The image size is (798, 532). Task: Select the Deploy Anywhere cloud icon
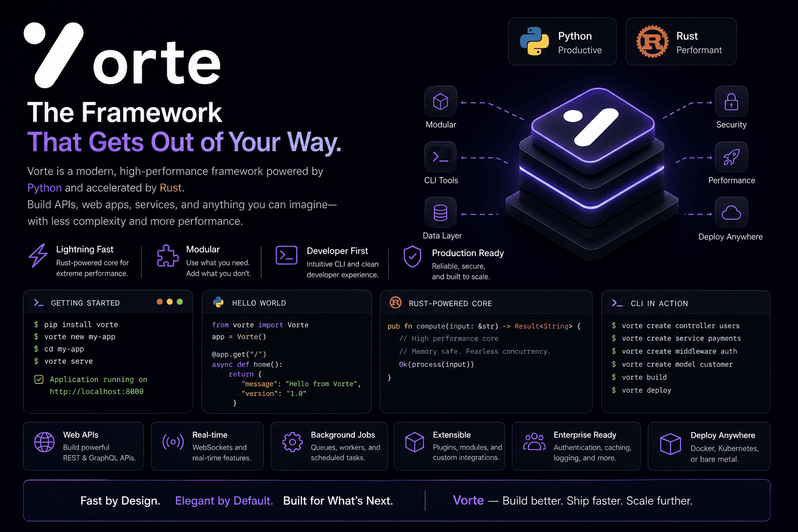731,212
